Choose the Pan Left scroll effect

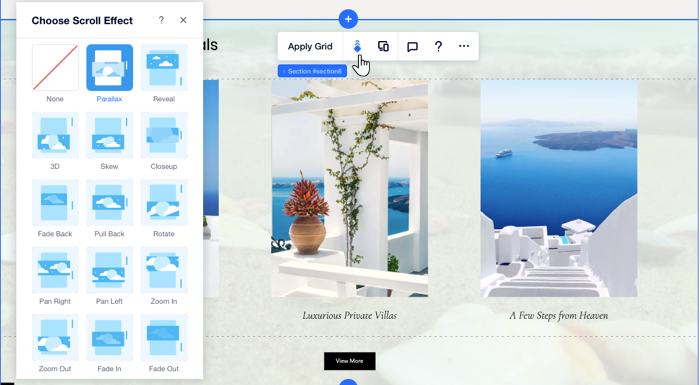pyautogui.click(x=109, y=270)
